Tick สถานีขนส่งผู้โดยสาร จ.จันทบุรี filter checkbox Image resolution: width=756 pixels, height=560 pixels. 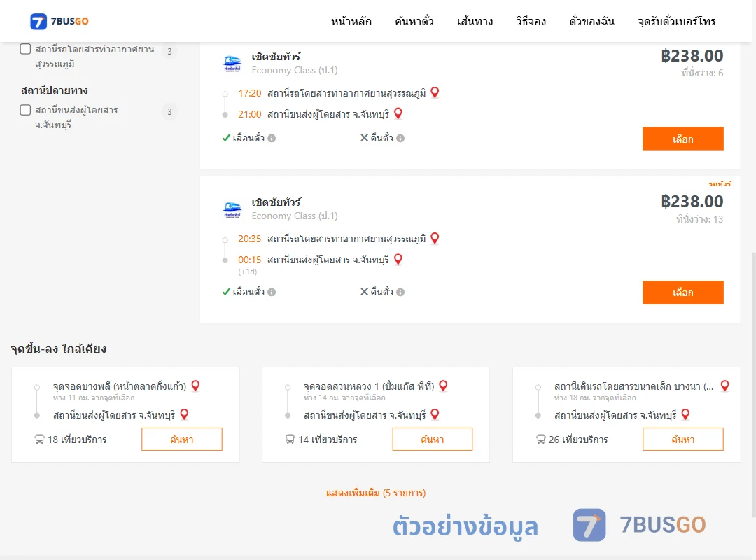(26, 110)
